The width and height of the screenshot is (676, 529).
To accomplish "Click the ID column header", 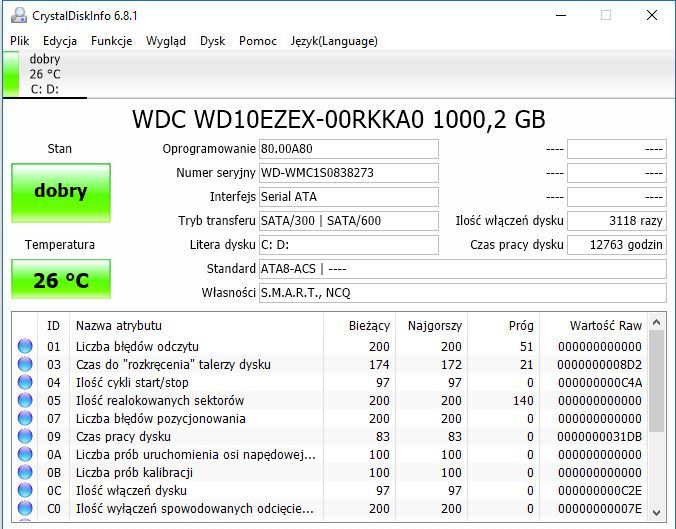I will coord(53,326).
